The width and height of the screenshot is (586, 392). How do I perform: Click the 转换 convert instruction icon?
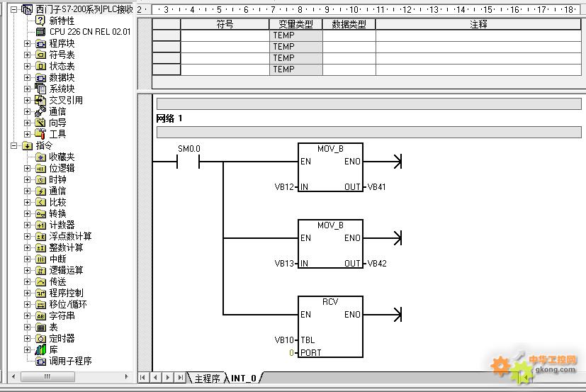(x=40, y=213)
